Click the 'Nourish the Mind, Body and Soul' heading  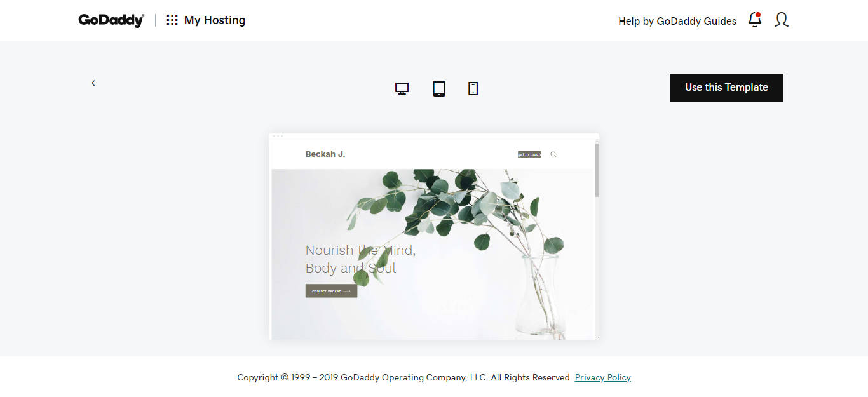pos(360,259)
